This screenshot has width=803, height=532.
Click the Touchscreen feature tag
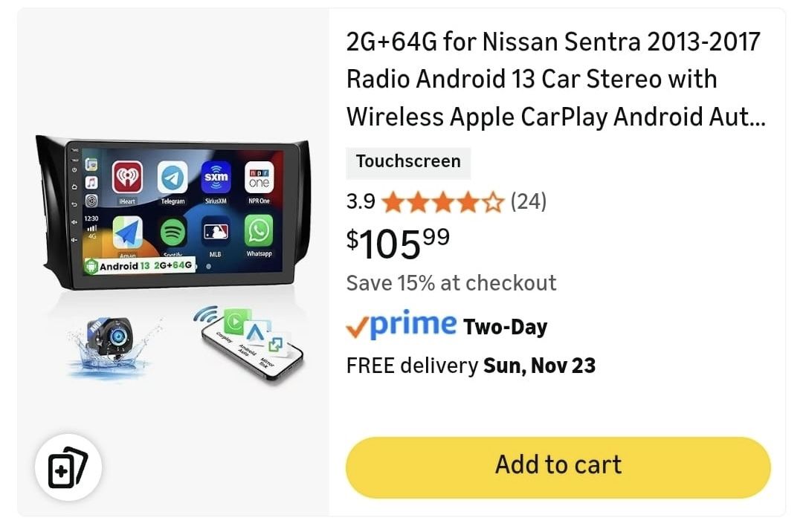coord(408,162)
